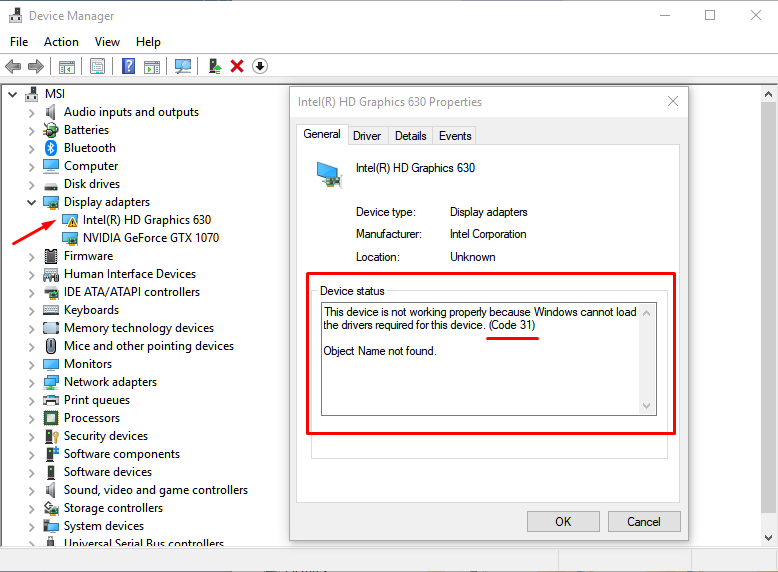
Task: Collapse the Display adapters category
Action: (32, 202)
